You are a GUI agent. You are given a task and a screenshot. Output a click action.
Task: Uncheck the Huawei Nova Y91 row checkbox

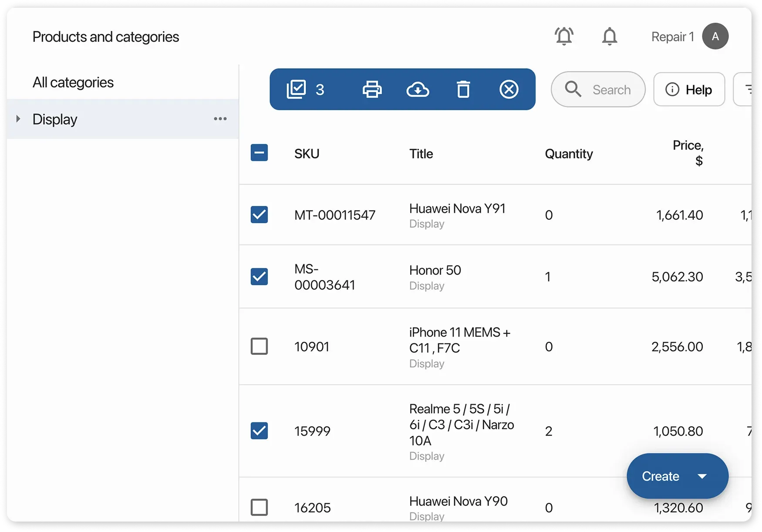point(259,215)
